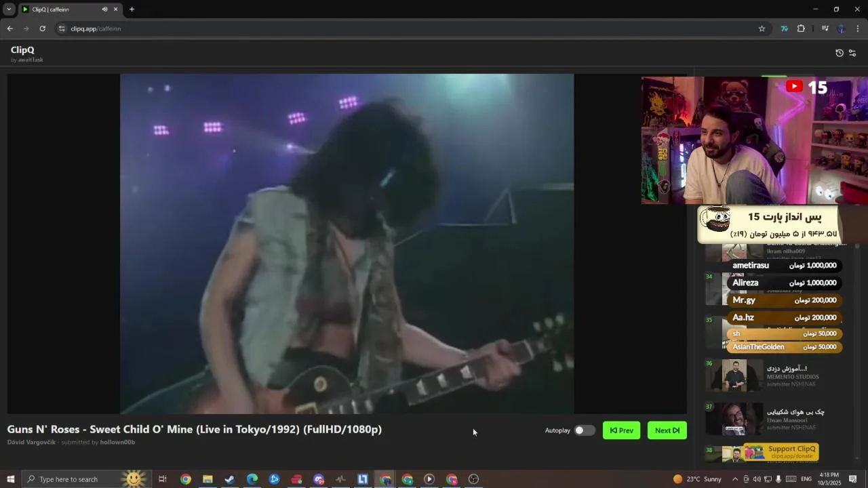
Task: Launch Steam from the taskbar
Action: [230, 479]
